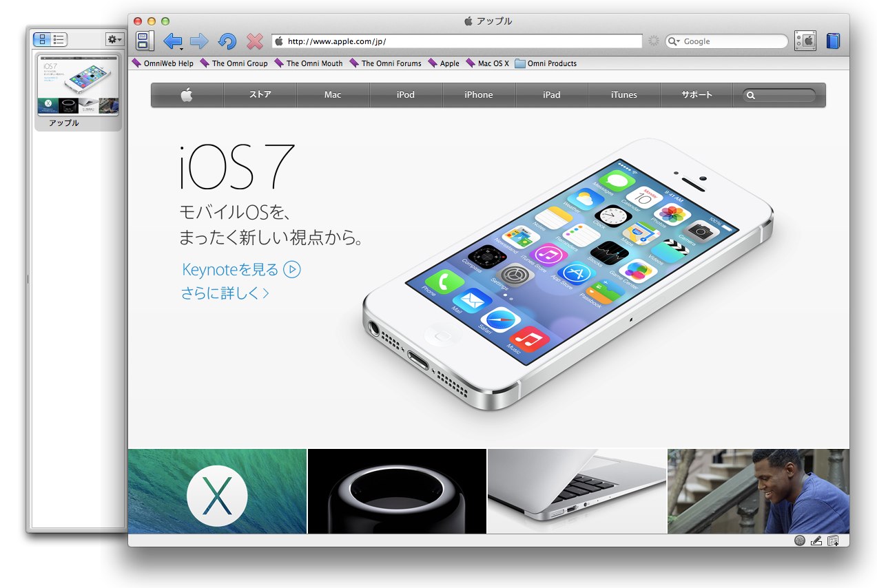Open the OS X Mavericks promo tile
The height and width of the screenshot is (588, 877).
(x=217, y=491)
